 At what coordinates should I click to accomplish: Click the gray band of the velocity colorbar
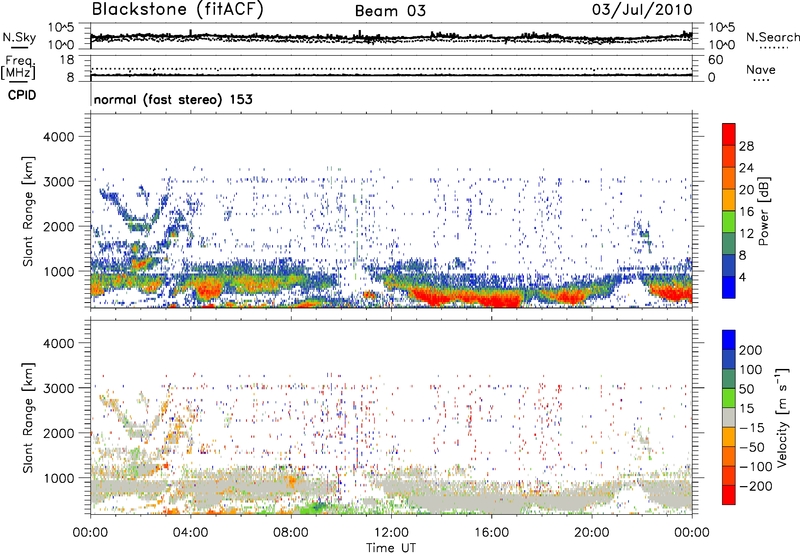tap(729, 417)
